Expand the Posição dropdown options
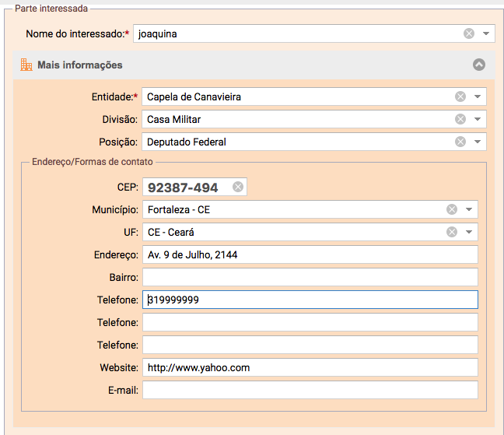 478,142
